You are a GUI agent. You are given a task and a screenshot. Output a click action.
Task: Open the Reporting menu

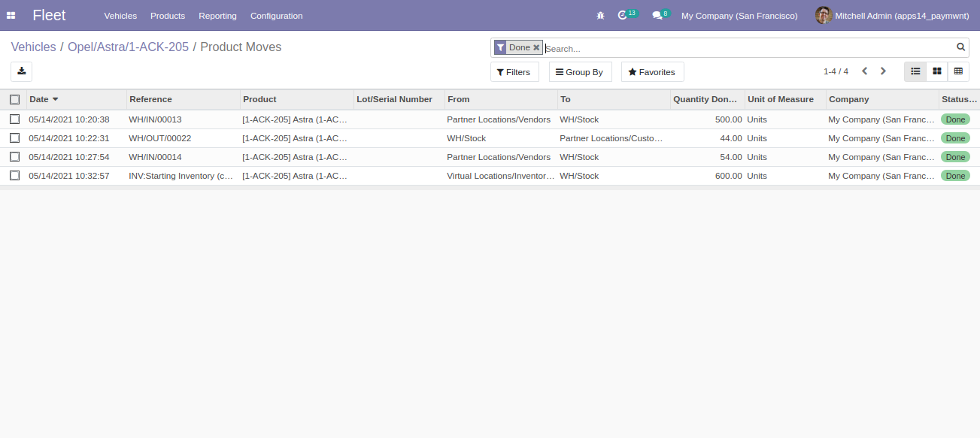coord(217,16)
